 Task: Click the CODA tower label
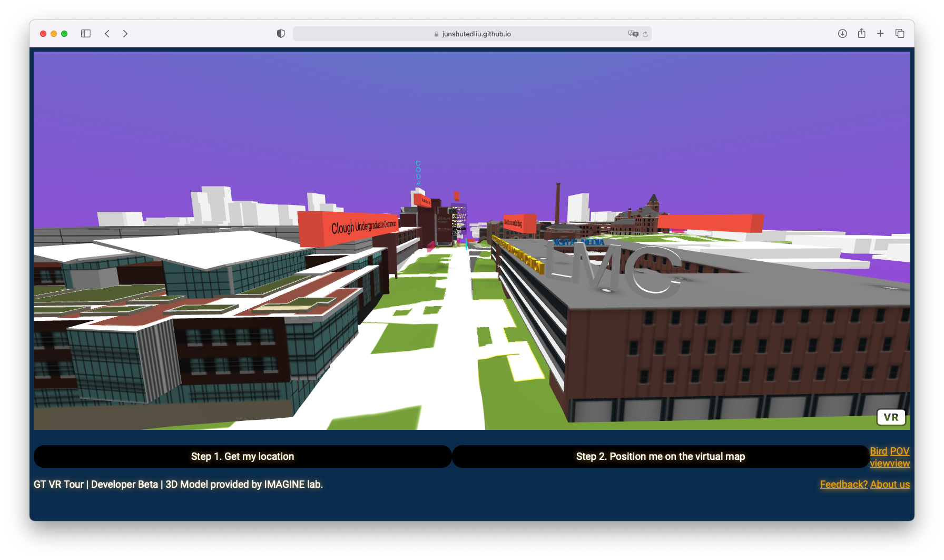point(418,173)
